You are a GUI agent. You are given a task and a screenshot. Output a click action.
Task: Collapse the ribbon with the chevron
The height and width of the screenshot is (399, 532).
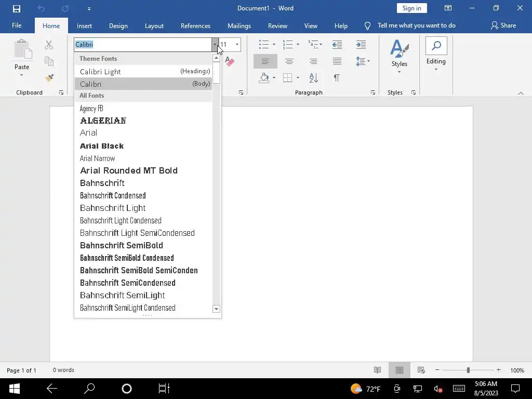[521, 94]
